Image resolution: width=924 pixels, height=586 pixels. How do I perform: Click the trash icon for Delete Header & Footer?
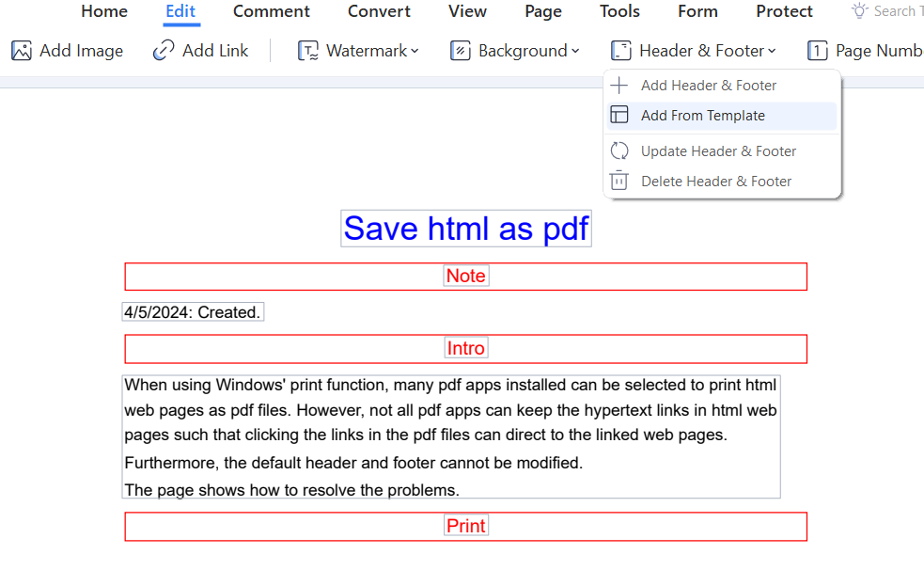pyautogui.click(x=619, y=181)
